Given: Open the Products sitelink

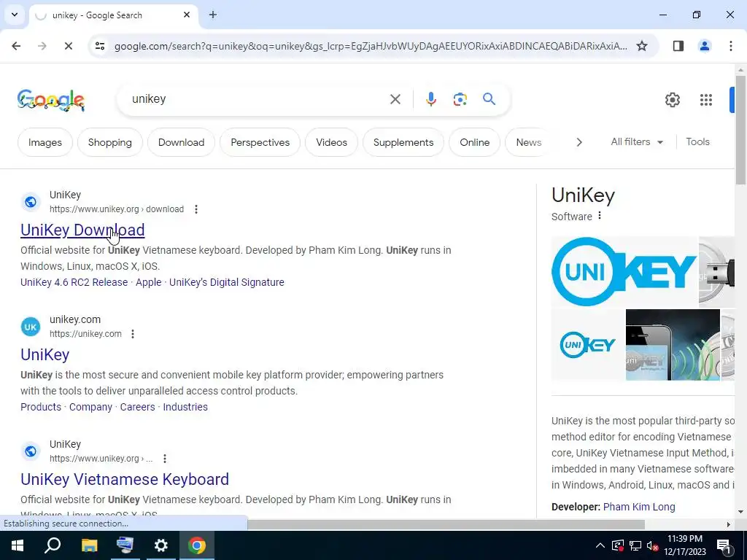Looking at the screenshot, I should point(41,407).
